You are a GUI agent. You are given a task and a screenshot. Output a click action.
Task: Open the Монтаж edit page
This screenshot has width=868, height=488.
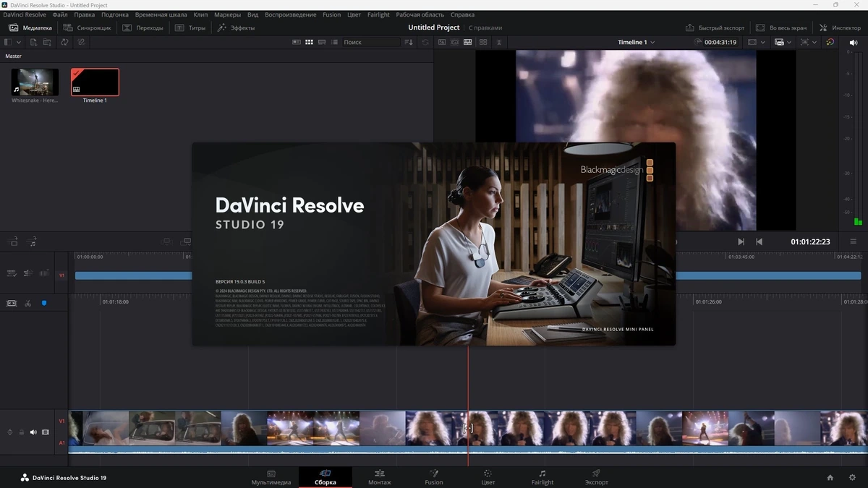click(380, 477)
